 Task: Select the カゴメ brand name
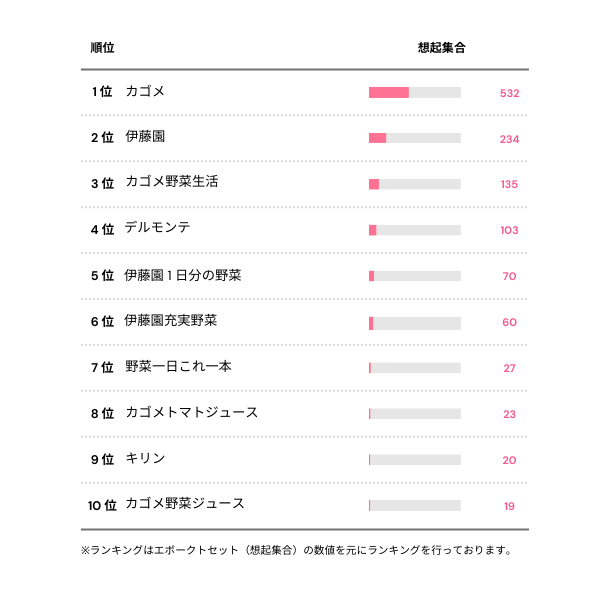pos(145,92)
